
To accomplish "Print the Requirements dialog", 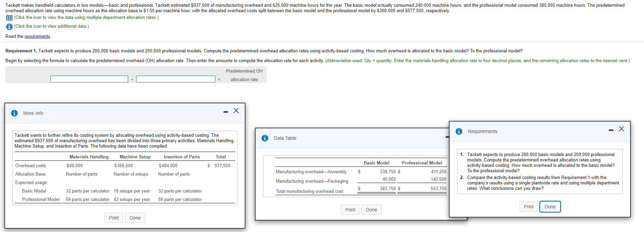I will 528,207.
